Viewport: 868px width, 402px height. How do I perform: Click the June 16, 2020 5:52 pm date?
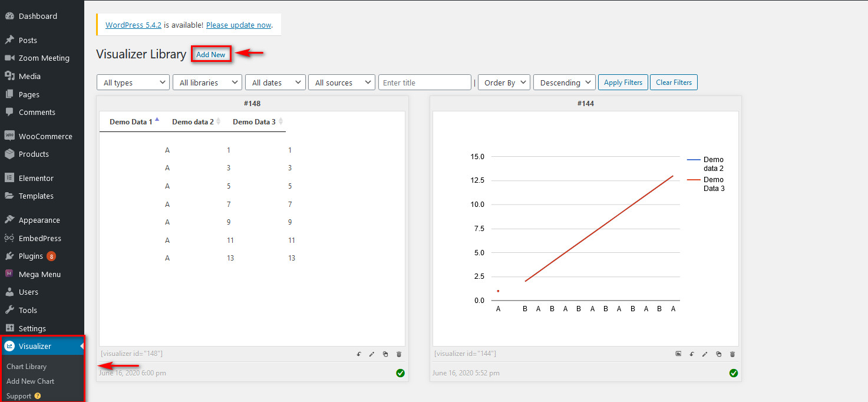pyautogui.click(x=466, y=373)
